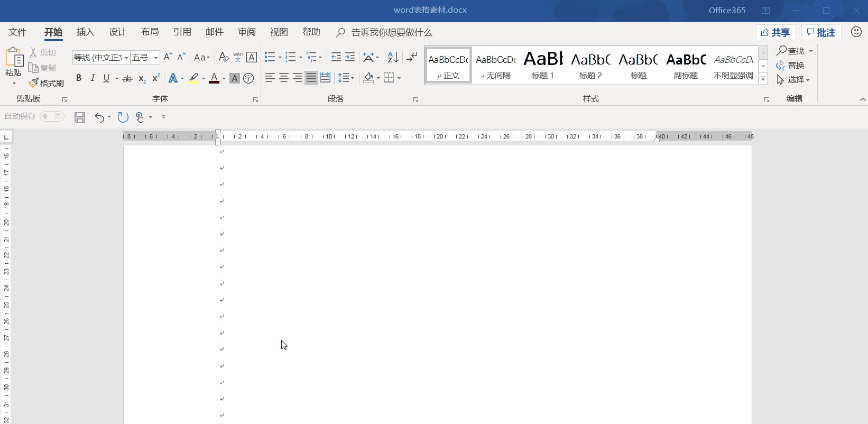Image resolution: width=868 pixels, height=424 pixels.
Task: Click the Sort (A-Z) icon
Action: click(x=393, y=57)
